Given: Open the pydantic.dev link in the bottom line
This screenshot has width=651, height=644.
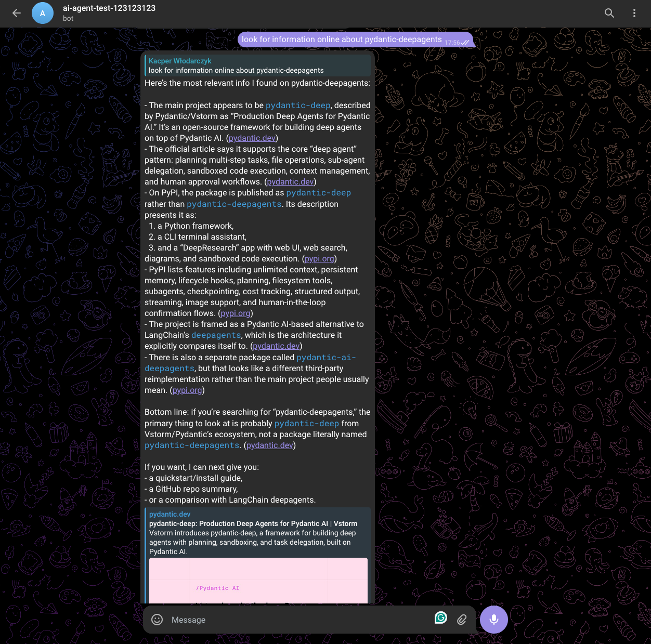Looking at the screenshot, I should click(269, 445).
